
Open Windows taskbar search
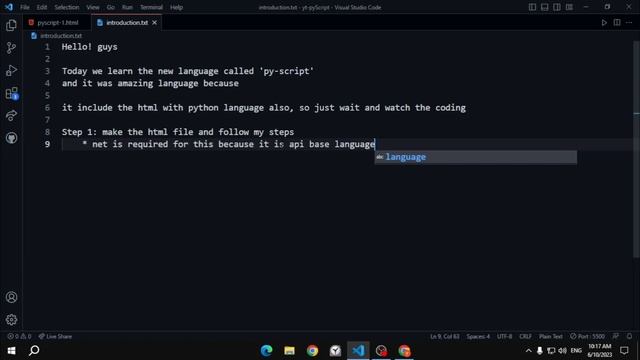tap(35, 351)
